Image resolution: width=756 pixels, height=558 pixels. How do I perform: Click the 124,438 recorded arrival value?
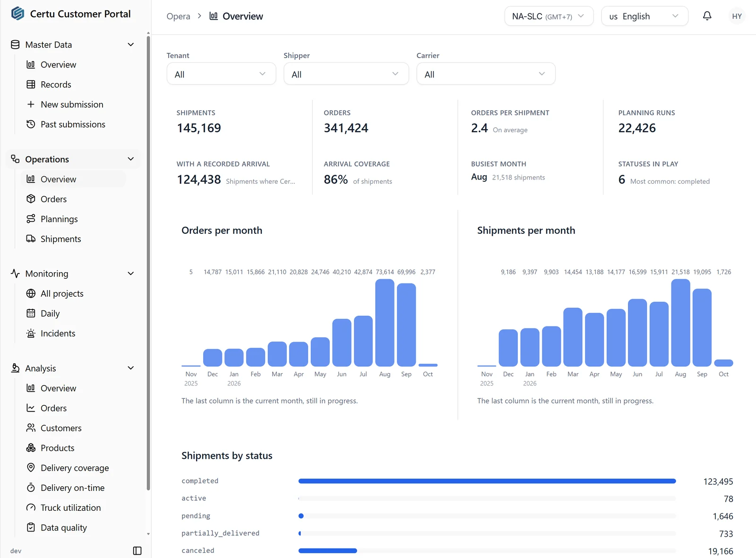(x=199, y=180)
